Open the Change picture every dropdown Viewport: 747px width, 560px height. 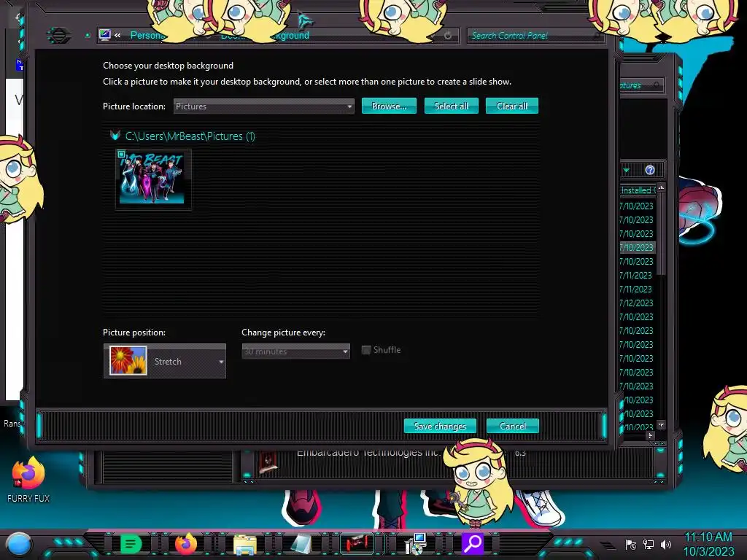coord(296,351)
